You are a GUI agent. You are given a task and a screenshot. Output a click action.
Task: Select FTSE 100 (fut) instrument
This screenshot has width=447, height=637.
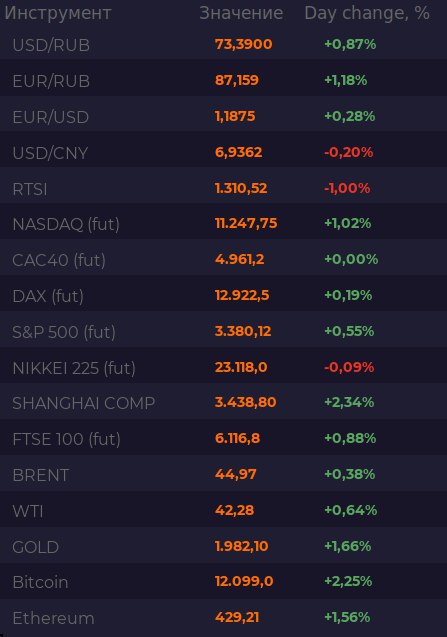pos(66,439)
